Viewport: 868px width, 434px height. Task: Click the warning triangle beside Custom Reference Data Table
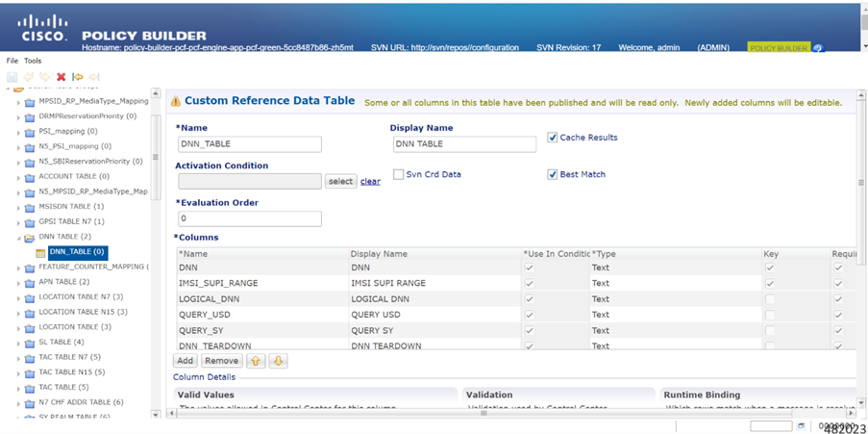click(x=176, y=101)
